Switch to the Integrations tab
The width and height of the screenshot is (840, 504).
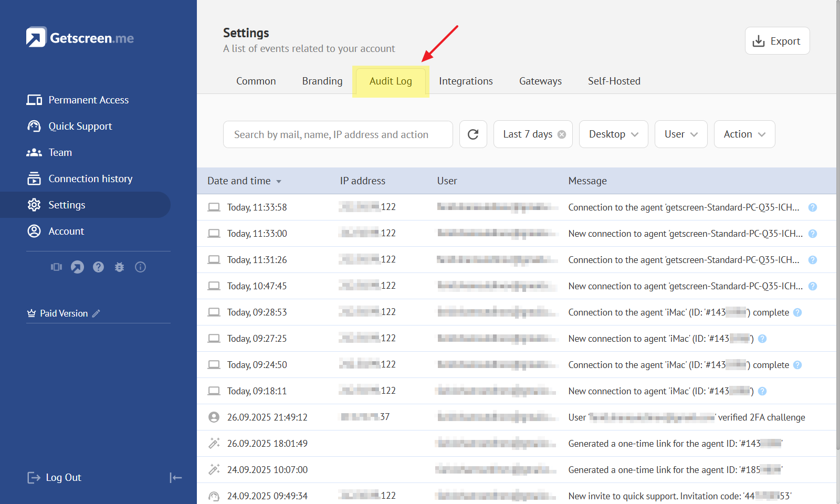[x=466, y=81]
